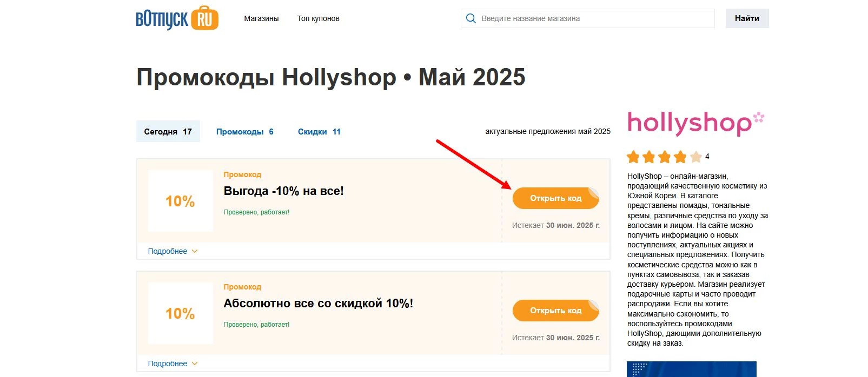The width and height of the screenshot is (868, 377).
Task: Switch to the Промокоды 6 tab
Action: tap(244, 131)
